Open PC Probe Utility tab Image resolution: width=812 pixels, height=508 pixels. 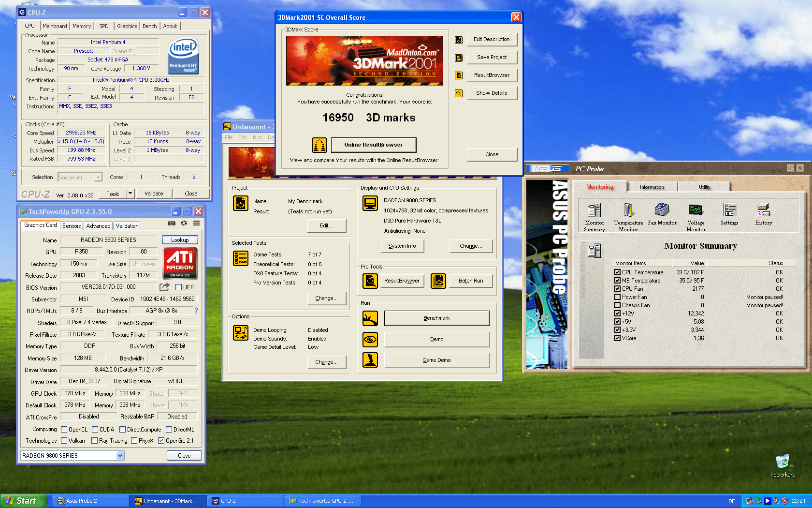704,187
